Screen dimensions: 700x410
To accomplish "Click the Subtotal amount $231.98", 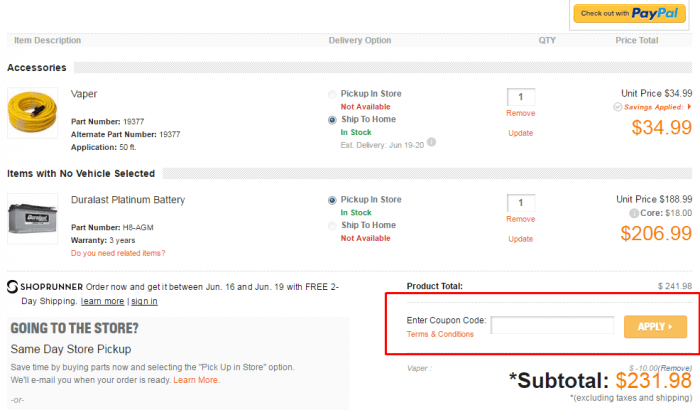I will [654, 381].
